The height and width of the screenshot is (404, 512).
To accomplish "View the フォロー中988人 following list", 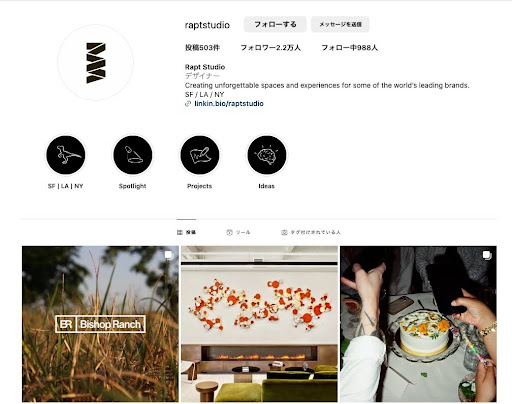I will 349,48.
